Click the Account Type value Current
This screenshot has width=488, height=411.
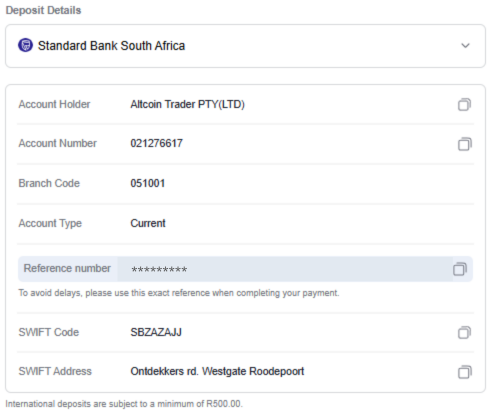click(148, 223)
